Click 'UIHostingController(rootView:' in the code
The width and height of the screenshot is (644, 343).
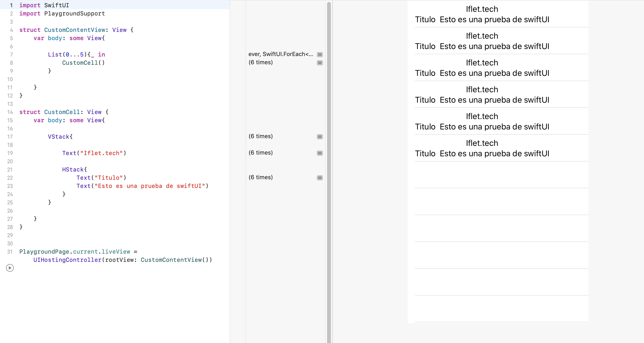click(85, 260)
